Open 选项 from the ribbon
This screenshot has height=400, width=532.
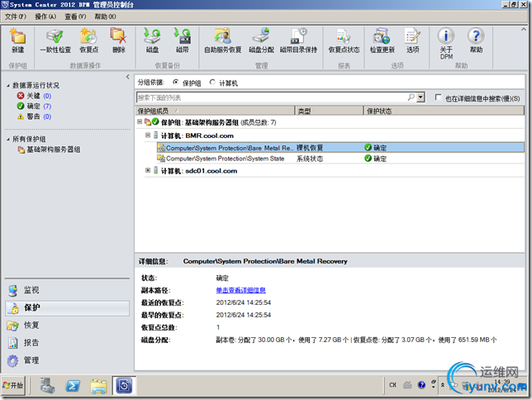point(412,40)
